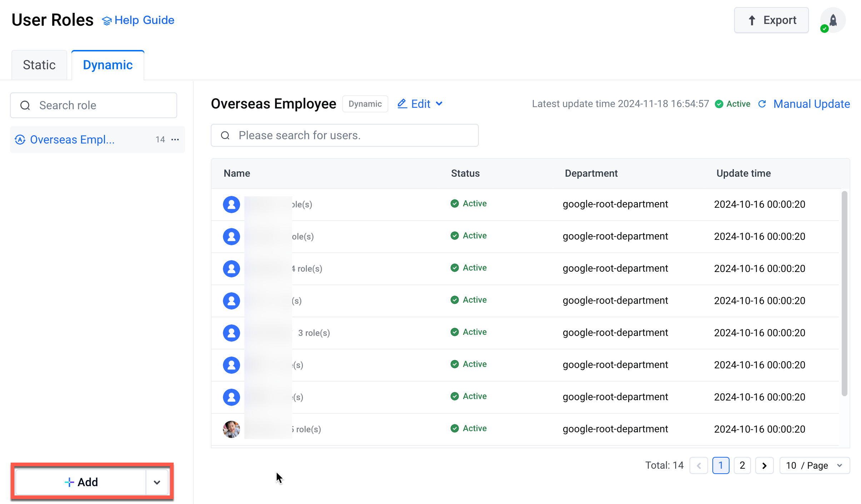Click the Name column header
Screen dimensions: 861x504
coord(237,173)
